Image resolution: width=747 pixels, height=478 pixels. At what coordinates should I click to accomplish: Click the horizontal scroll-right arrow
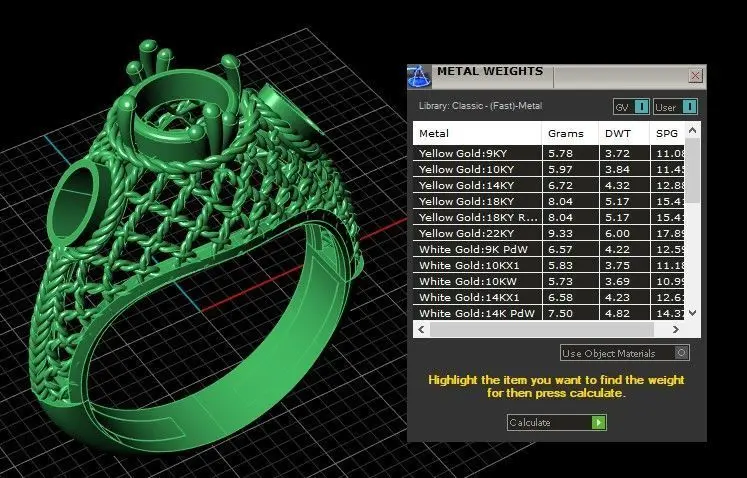676,329
